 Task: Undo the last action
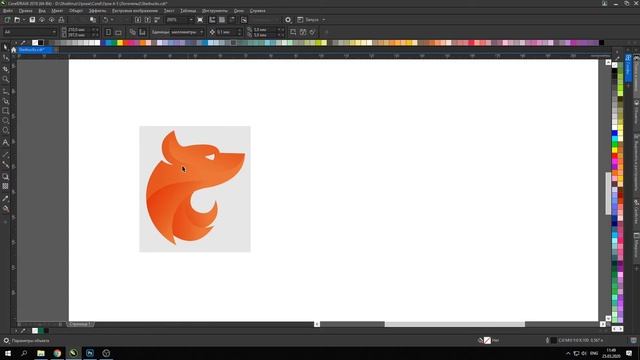pos(106,20)
